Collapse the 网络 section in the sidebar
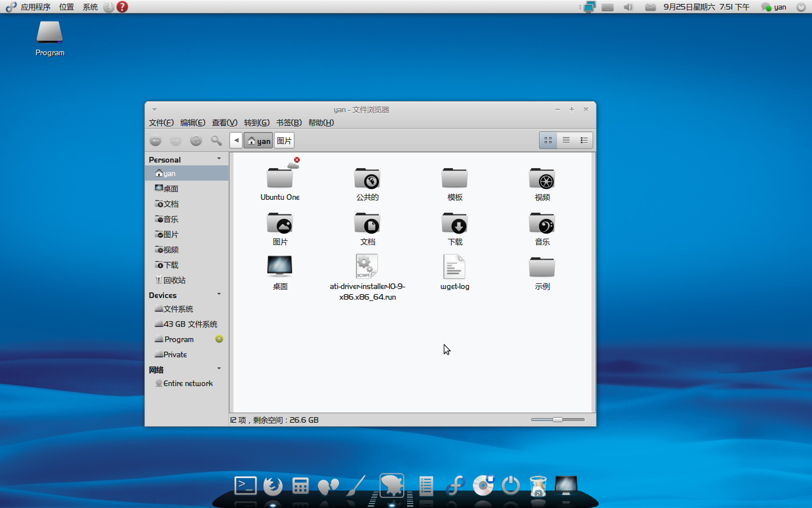The height and width of the screenshot is (508, 812). 219,369
